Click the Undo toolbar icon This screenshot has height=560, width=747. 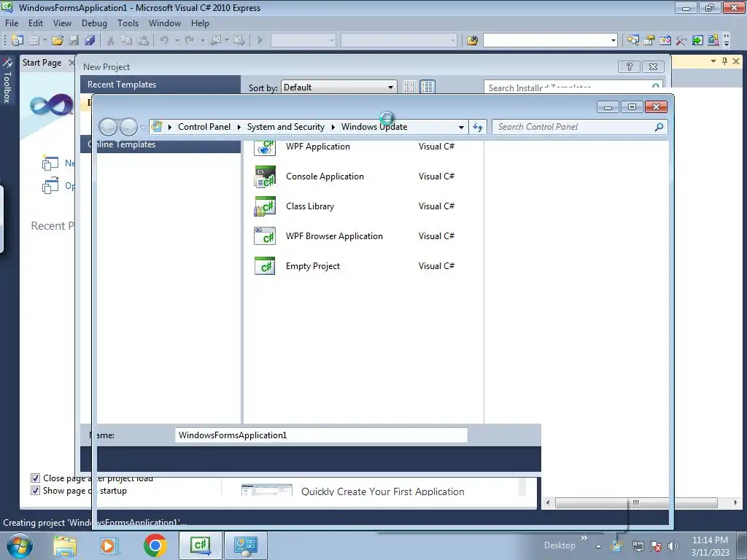(164, 41)
